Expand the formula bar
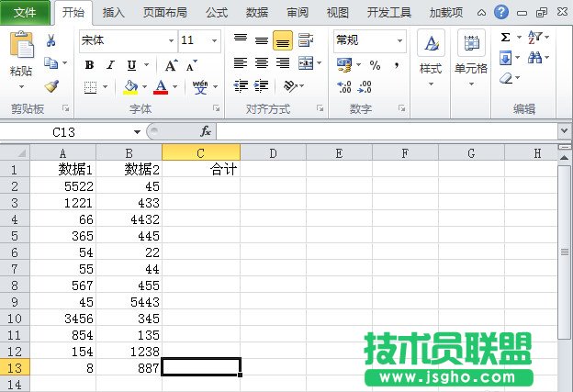The image size is (573, 392). click(x=564, y=130)
